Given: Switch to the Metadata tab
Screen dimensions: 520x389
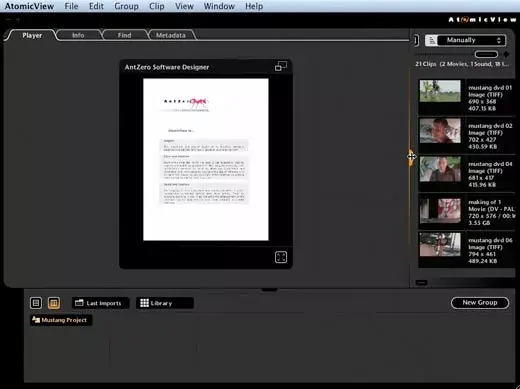Looking at the screenshot, I should coord(171,35).
